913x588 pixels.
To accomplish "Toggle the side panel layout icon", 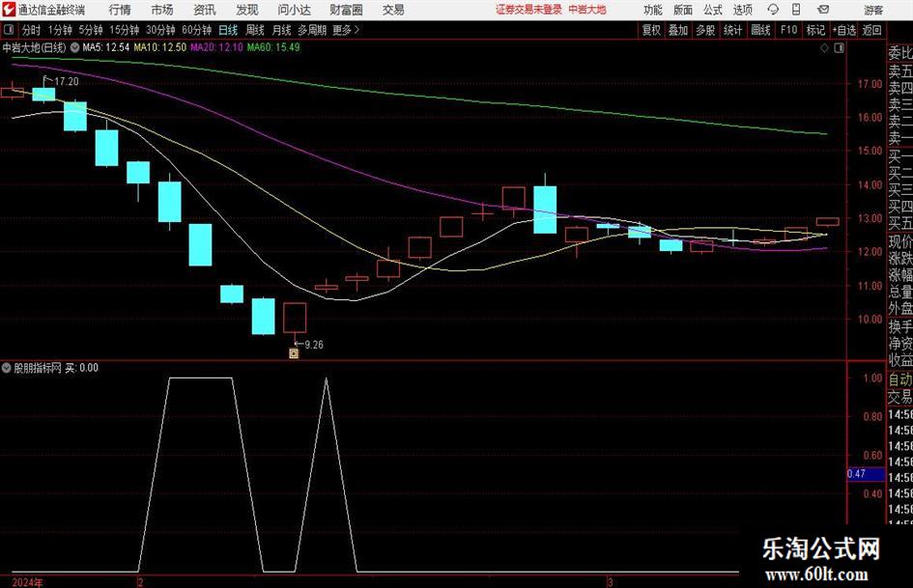I will tap(839, 48).
